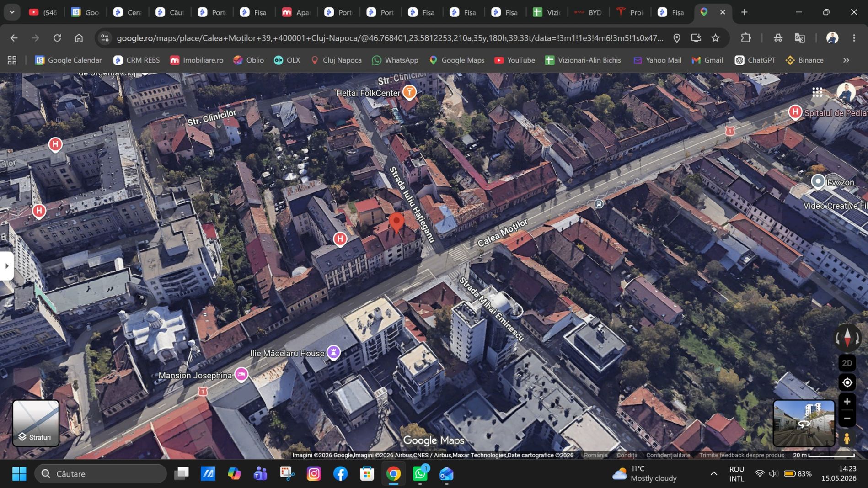868x488 pixels.
Task: Click Trimite feedback despre produs link
Action: coord(741,455)
